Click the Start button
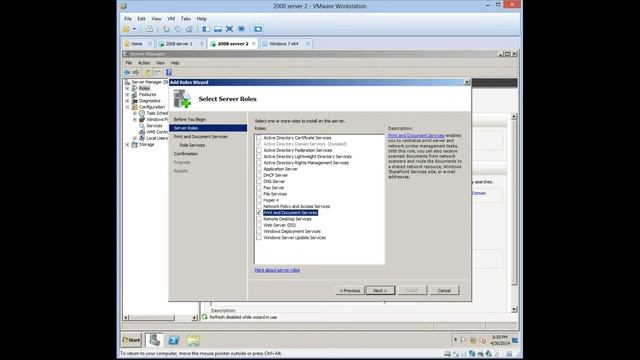 point(131,340)
